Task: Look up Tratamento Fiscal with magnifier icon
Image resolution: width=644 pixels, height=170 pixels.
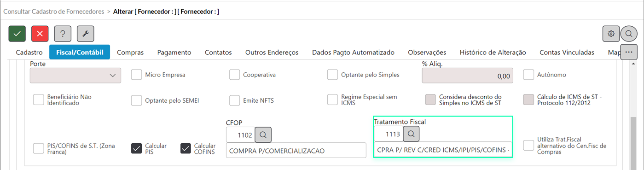Action: 412,134
